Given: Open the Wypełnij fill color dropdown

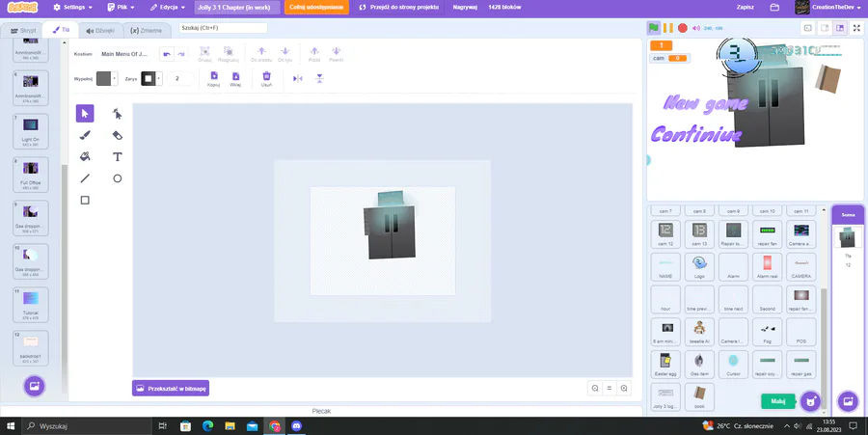Looking at the screenshot, I should pos(107,78).
